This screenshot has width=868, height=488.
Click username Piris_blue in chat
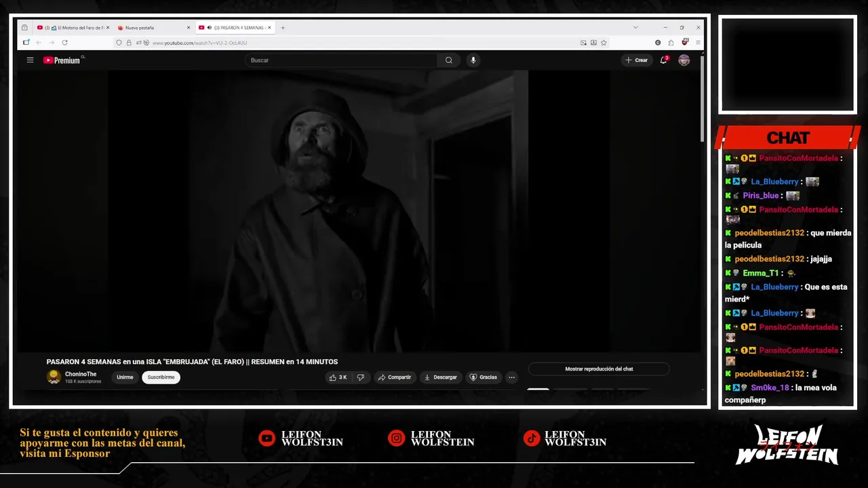[x=760, y=196]
